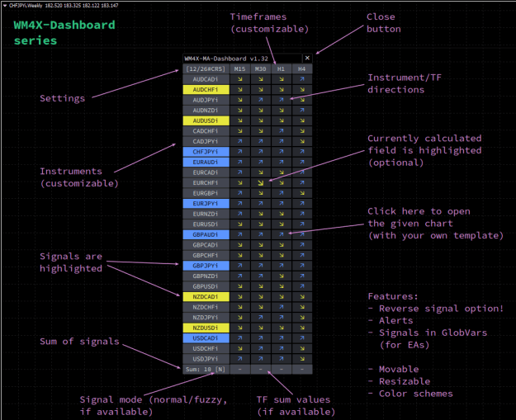Click the blue GBPAUDi instrument label
The height and width of the screenshot is (420, 516).
[206, 234]
